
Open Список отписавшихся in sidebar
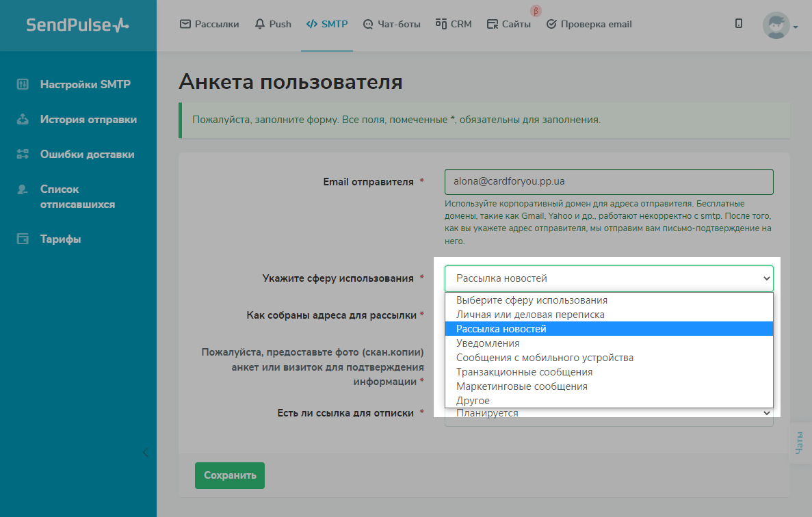click(77, 197)
